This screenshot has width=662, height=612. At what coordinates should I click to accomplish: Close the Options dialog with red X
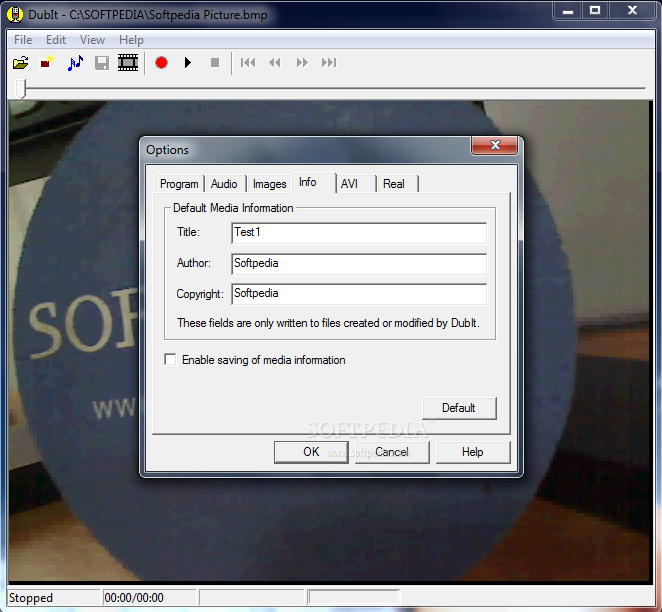coord(495,145)
